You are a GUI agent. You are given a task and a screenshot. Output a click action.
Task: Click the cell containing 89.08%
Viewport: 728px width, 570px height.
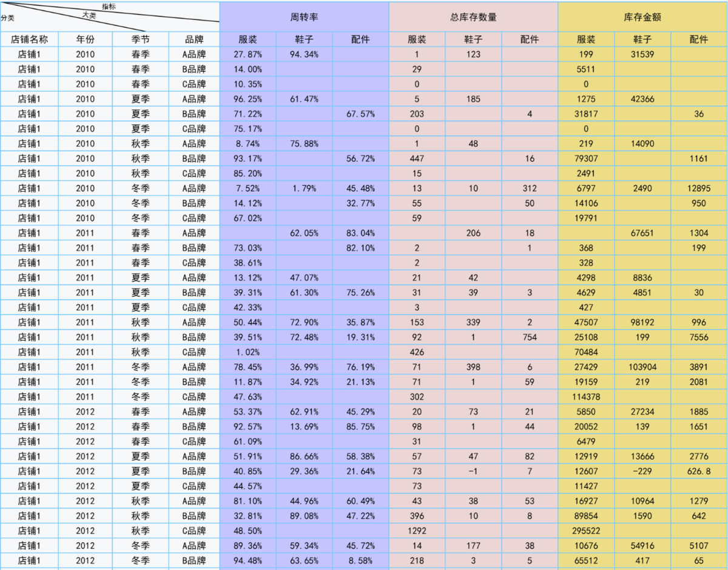304,515
